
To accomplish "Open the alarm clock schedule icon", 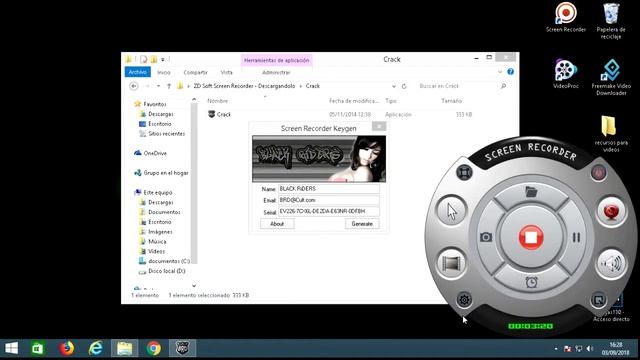I will pyautogui.click(x=531, y=282).
